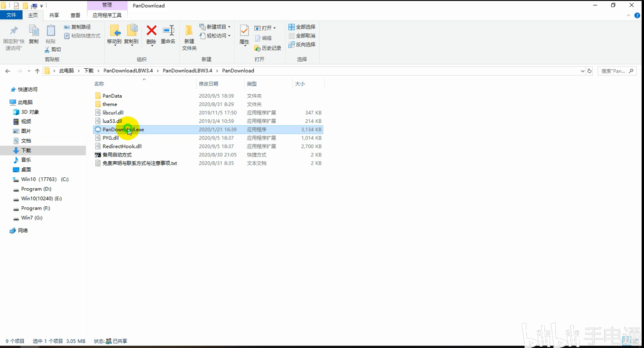Click 此电脑 in the address breadcrumb
The image size is (644, 348).
66,71
